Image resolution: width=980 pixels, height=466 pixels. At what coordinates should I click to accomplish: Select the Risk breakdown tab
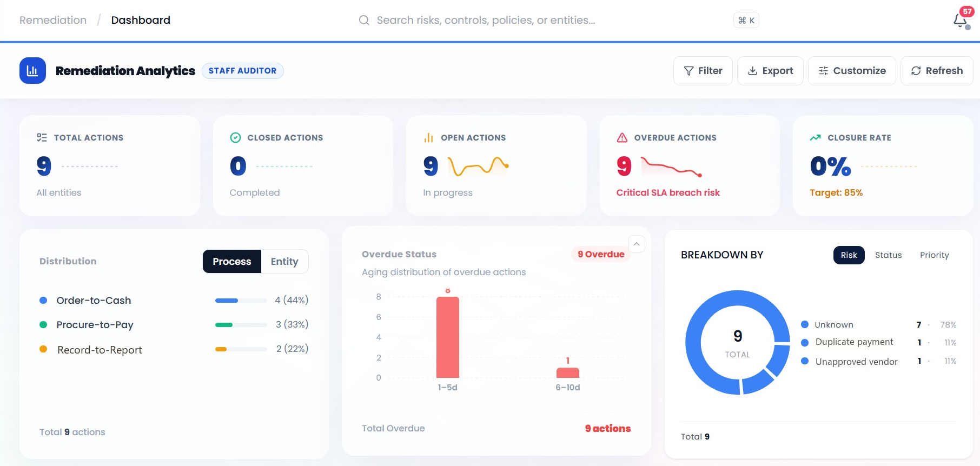[x=849, y=255]
